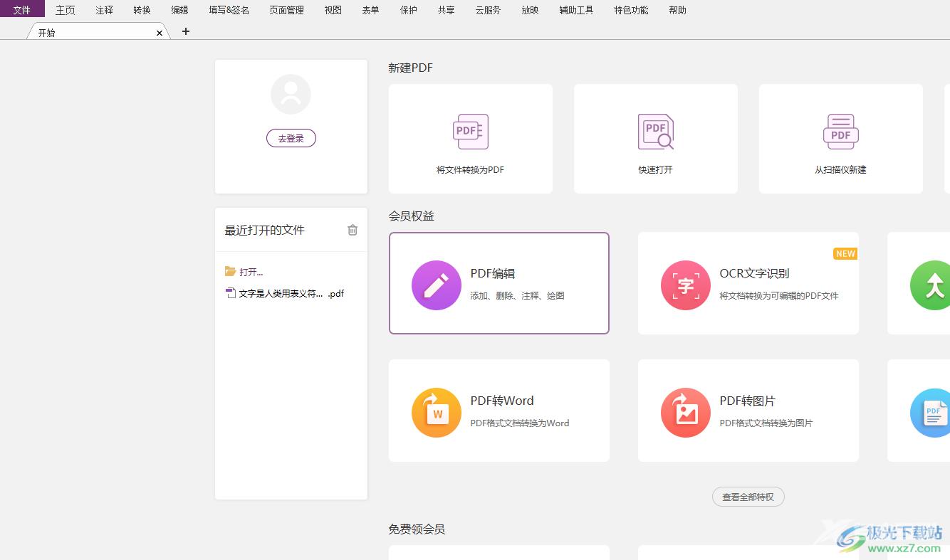This screenshot has width=950, height=560.
Task: Open the 编辑 ribbon tab
Action: click(179, 10)
